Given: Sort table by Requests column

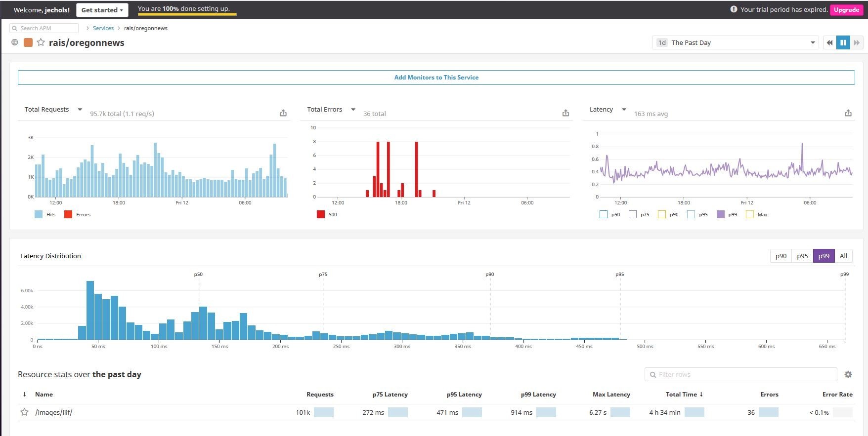Looking at the screenshot, I should 320,394.
